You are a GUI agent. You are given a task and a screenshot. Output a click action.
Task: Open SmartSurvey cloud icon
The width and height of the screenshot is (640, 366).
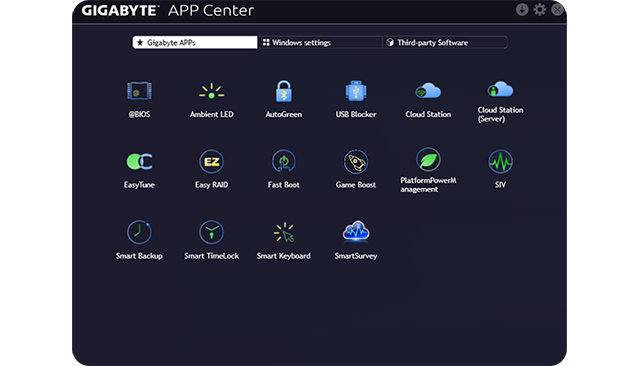(356, 231)
